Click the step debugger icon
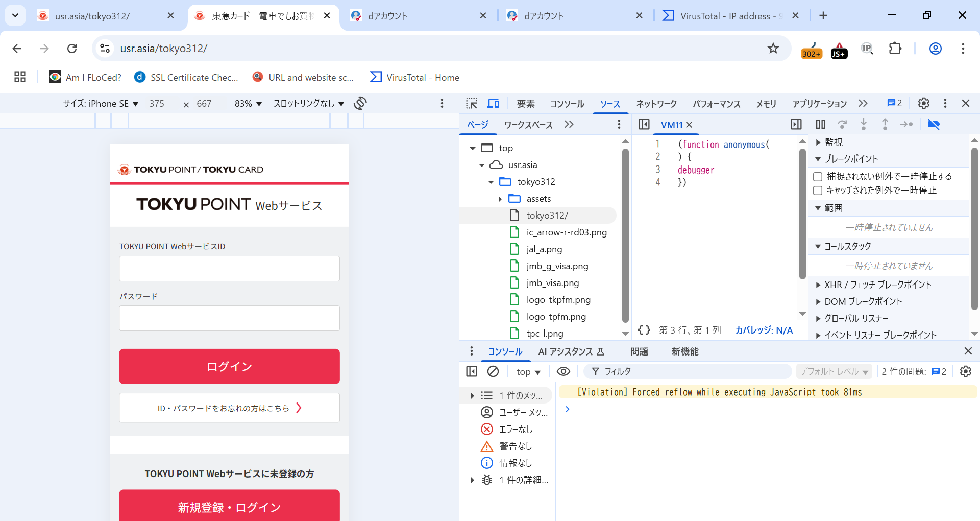Viewport: 980px width, 521px height. (906, 124)
